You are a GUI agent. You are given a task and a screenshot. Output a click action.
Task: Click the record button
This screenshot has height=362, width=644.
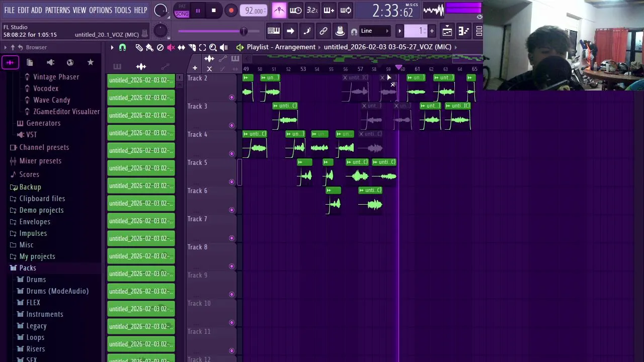coord(231,11)
